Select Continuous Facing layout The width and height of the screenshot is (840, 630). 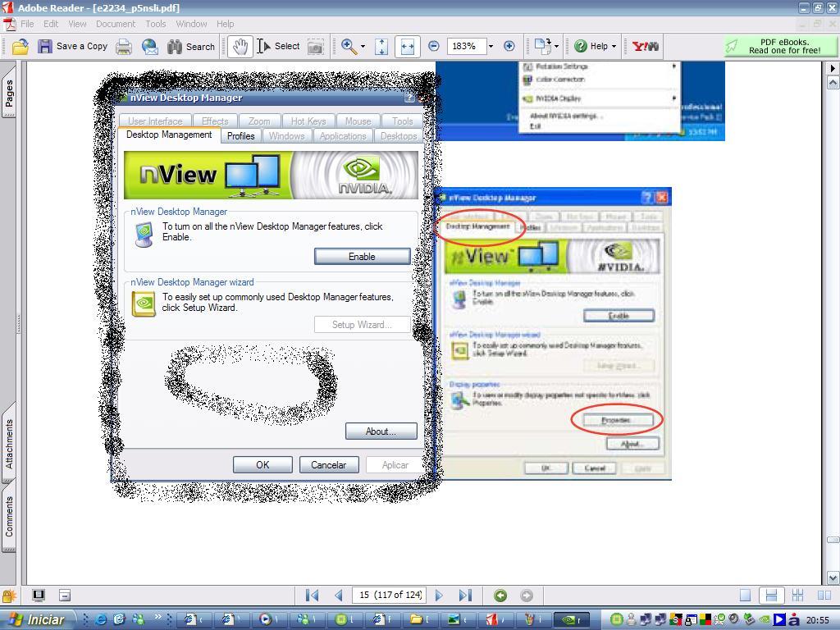coord(797,596)
